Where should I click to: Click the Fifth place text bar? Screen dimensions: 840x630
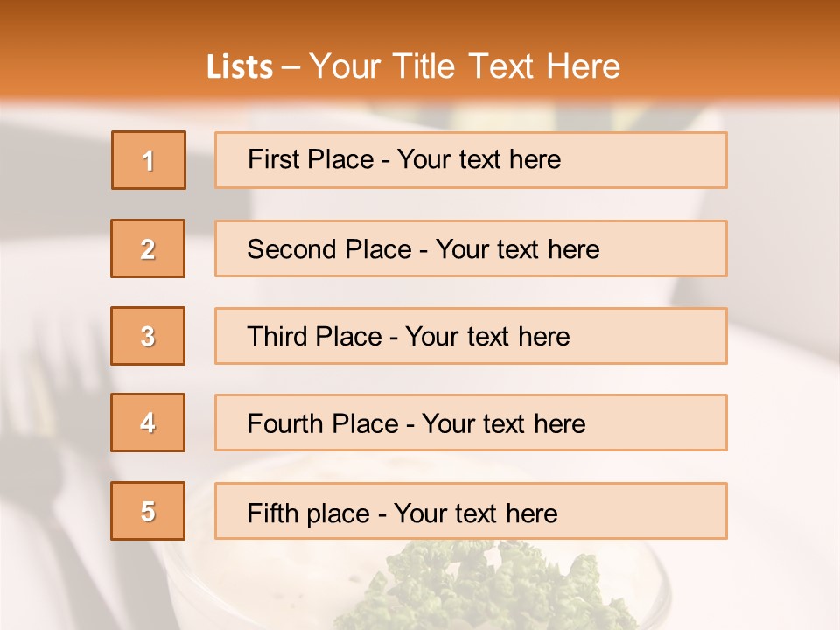471,511
